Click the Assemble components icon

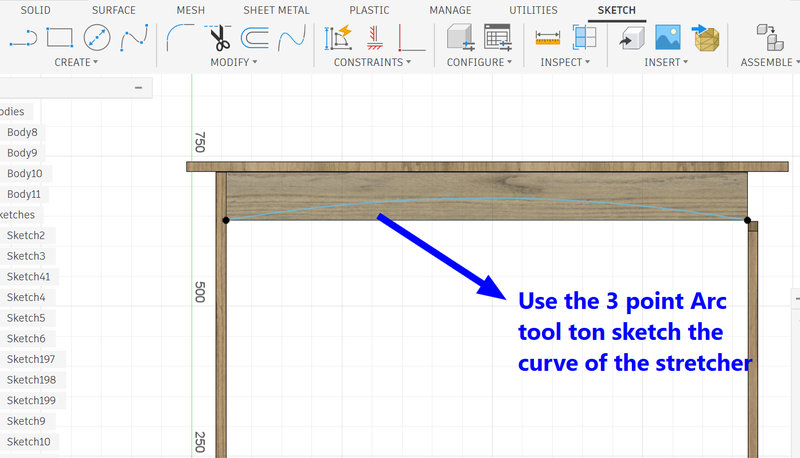[x=770, y=38]
